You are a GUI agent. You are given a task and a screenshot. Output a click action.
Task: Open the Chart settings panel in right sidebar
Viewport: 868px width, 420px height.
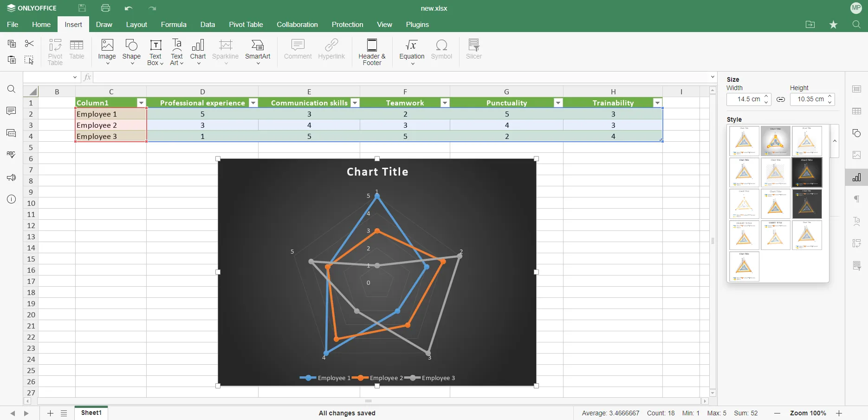click(856, 177)
